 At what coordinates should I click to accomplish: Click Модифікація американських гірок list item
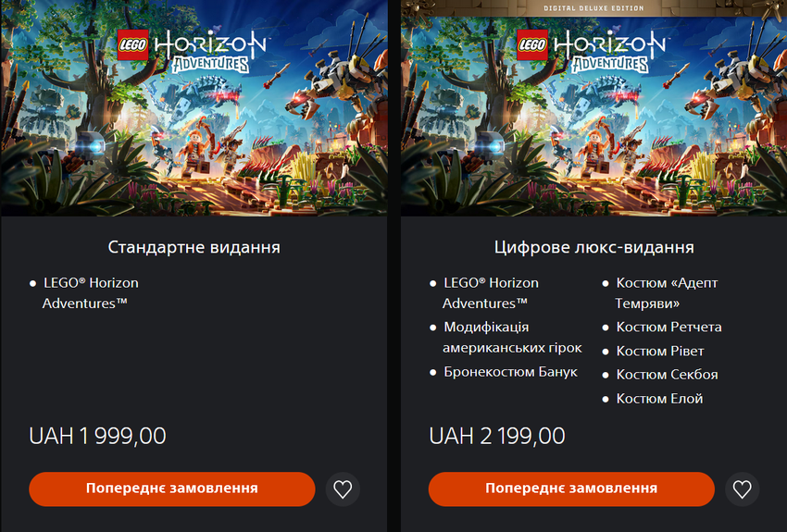point(506,338)
